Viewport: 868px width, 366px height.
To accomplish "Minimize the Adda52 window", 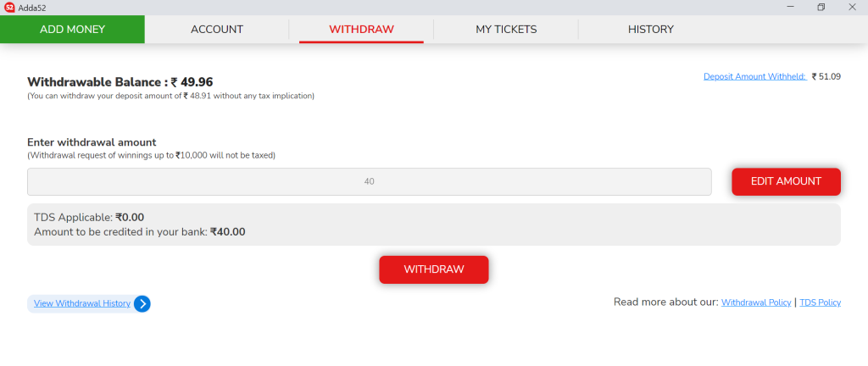I will (790, 7).
